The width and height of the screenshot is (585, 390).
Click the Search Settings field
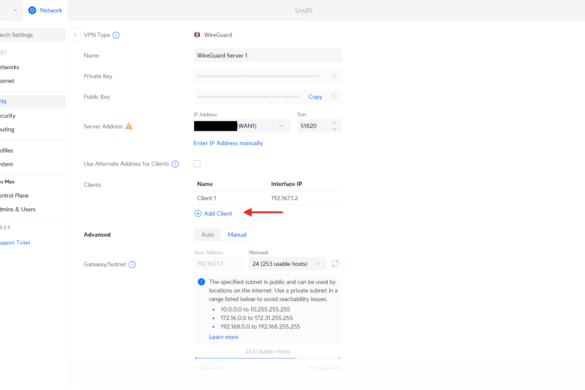click(x=33, y=35)
